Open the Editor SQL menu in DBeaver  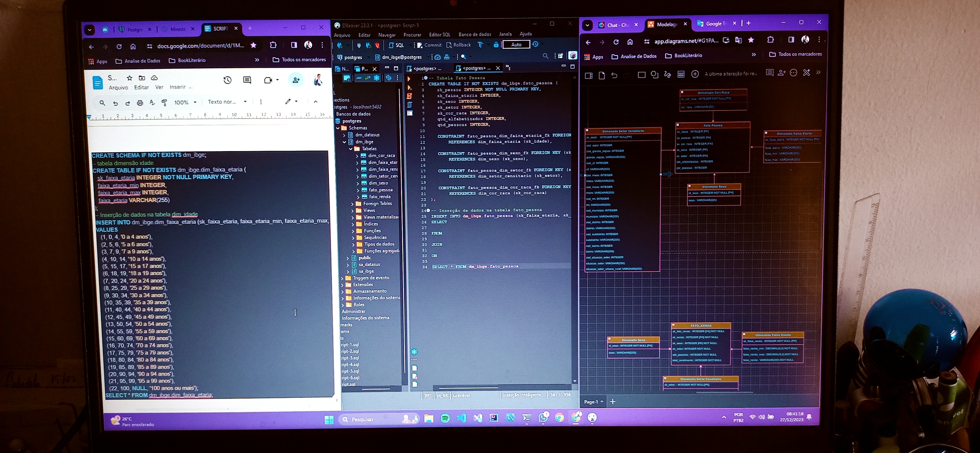439,35
